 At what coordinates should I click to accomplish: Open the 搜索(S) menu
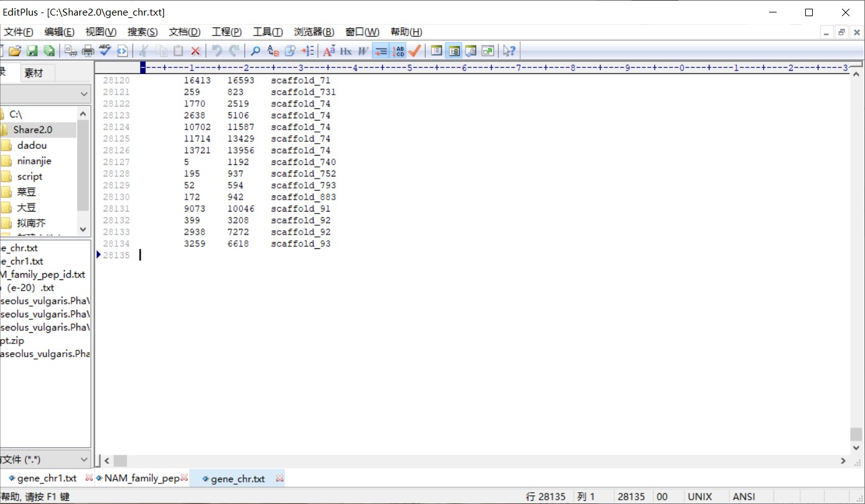(x=143, y=32)
